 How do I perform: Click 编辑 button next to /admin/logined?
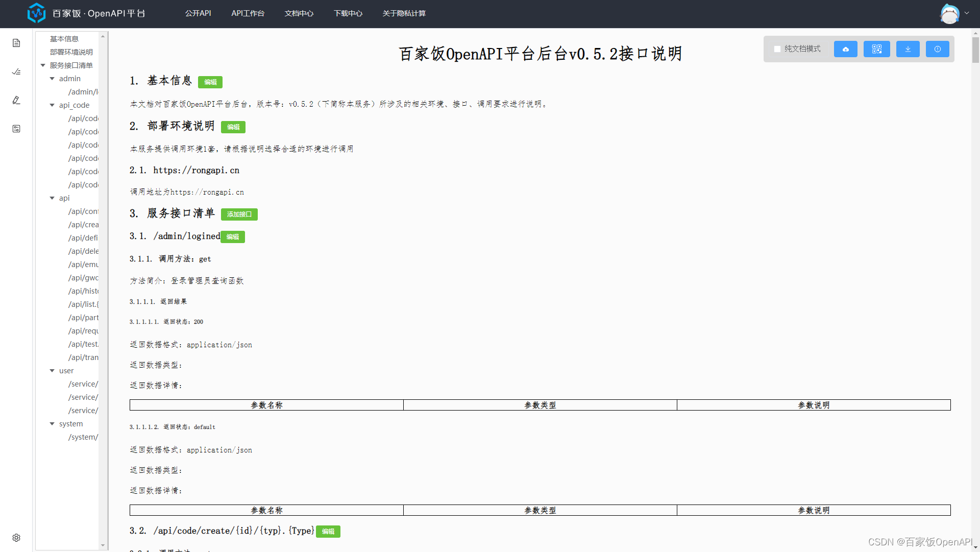[233, 237]
